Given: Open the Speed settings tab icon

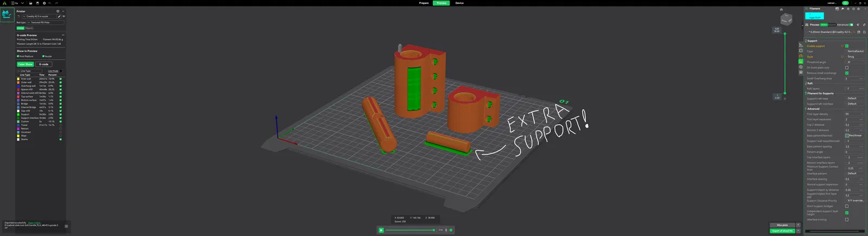Looking at the screenshot, I should pyautogui.click(x=801, y=56).
